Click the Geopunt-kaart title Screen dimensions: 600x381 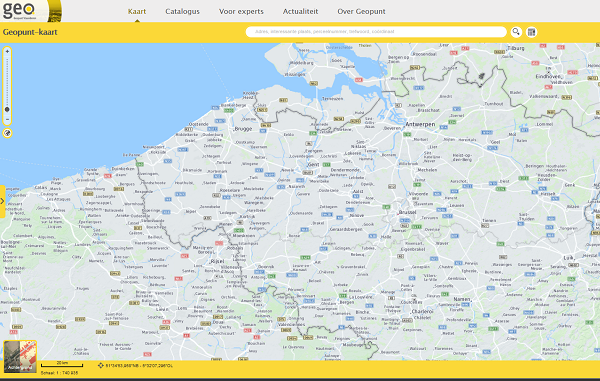point(30,32)
